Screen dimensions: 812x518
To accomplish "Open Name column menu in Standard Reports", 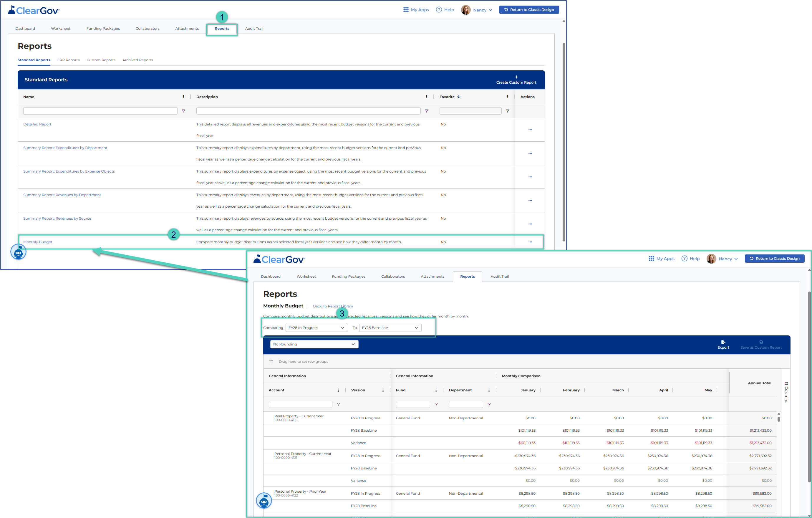I will [x=183, y=97].
